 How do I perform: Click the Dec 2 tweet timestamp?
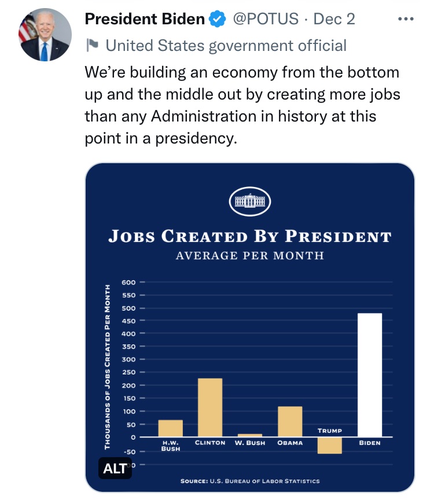pos(334,19)
